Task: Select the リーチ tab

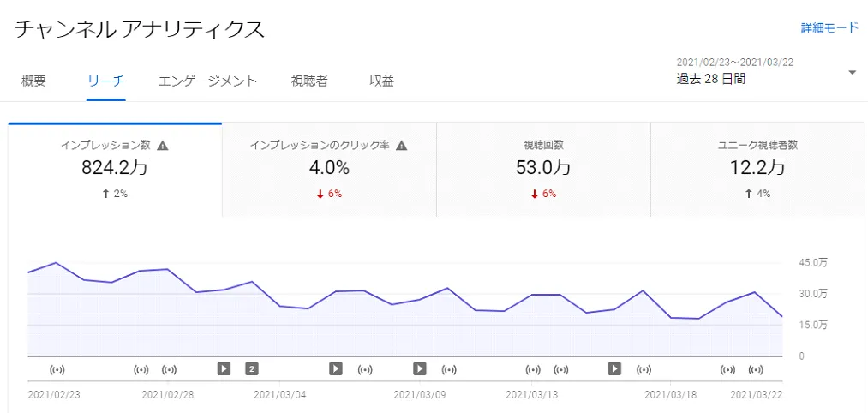Action: coord(106,81)
